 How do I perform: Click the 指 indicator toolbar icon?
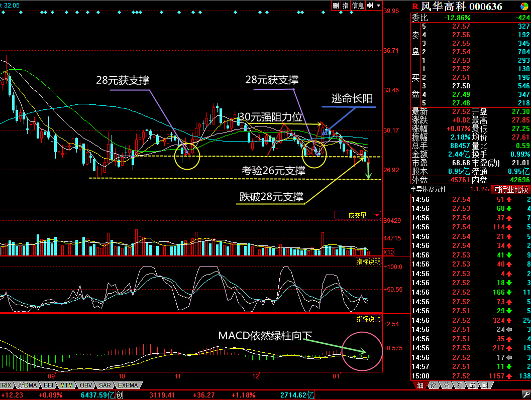(346, 6)
